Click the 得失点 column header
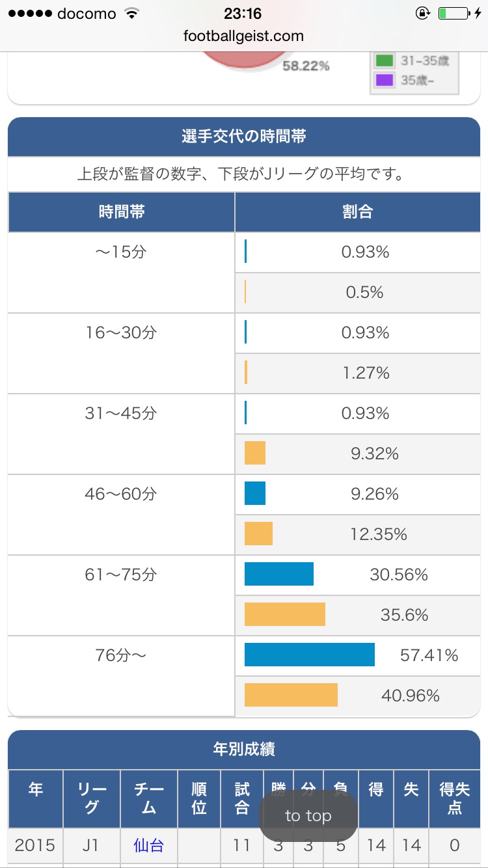This screenshot has height=868, width=488. (x=454, y=798)
